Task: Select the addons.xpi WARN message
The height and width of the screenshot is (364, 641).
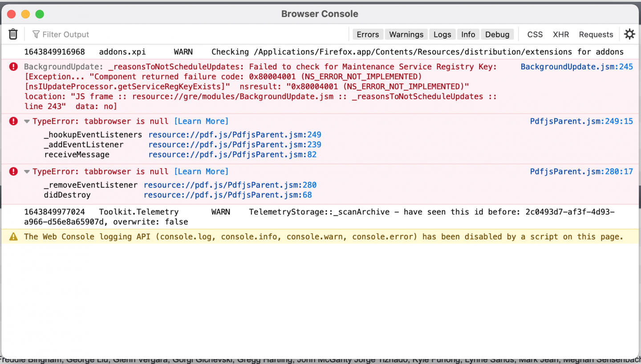Action: click(x=320, y=52)
